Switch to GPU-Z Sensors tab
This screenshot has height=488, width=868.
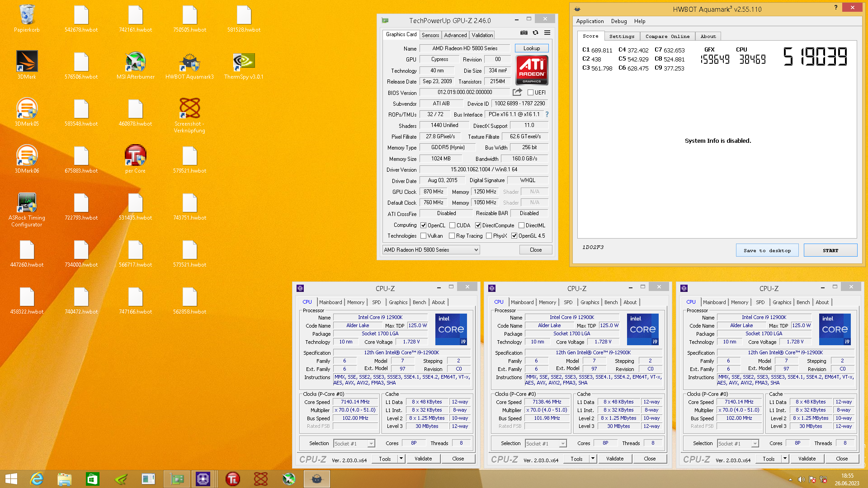pos(430,35)
